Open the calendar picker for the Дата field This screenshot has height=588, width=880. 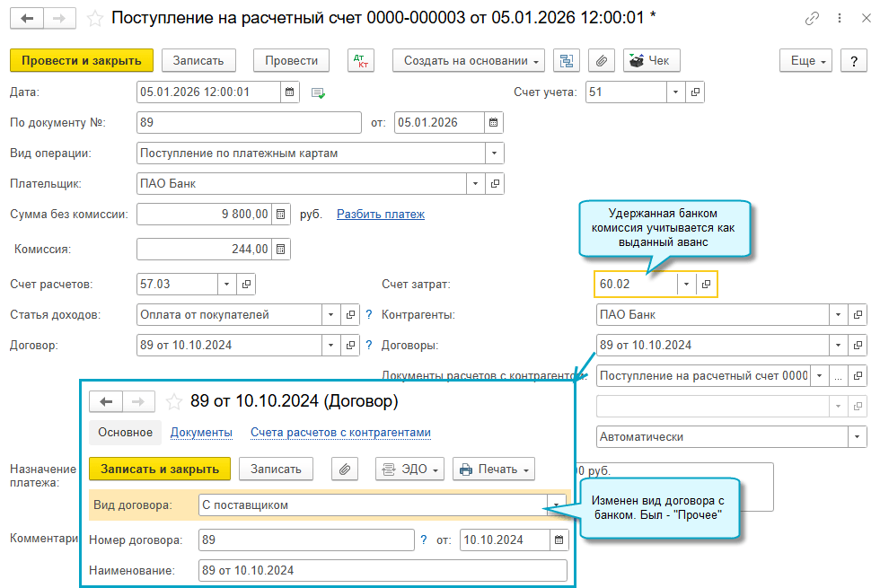tap(289, 92)
